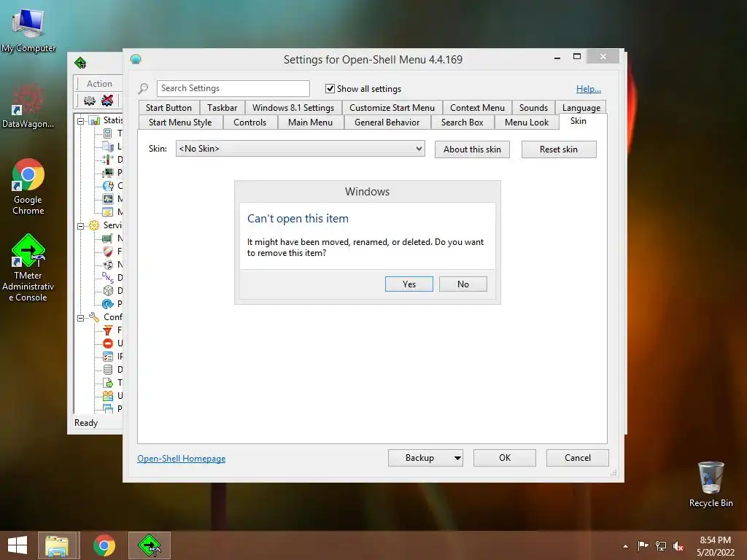Select the Statistics bar chart icon in TMeter tree
Viewport: 747px width, 560px height.
(x=94, y=120)
